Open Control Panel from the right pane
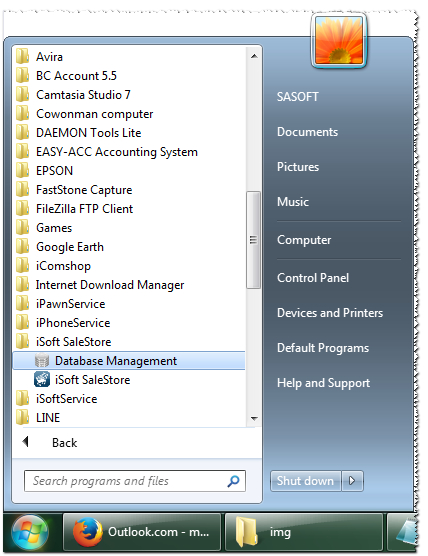Viewport: 428px width, 556px height. coord(313,278)
